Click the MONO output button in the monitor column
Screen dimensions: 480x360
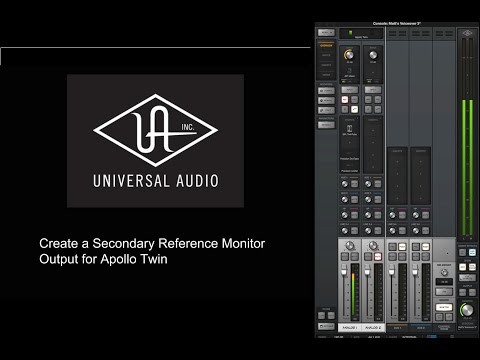[462, 292]
